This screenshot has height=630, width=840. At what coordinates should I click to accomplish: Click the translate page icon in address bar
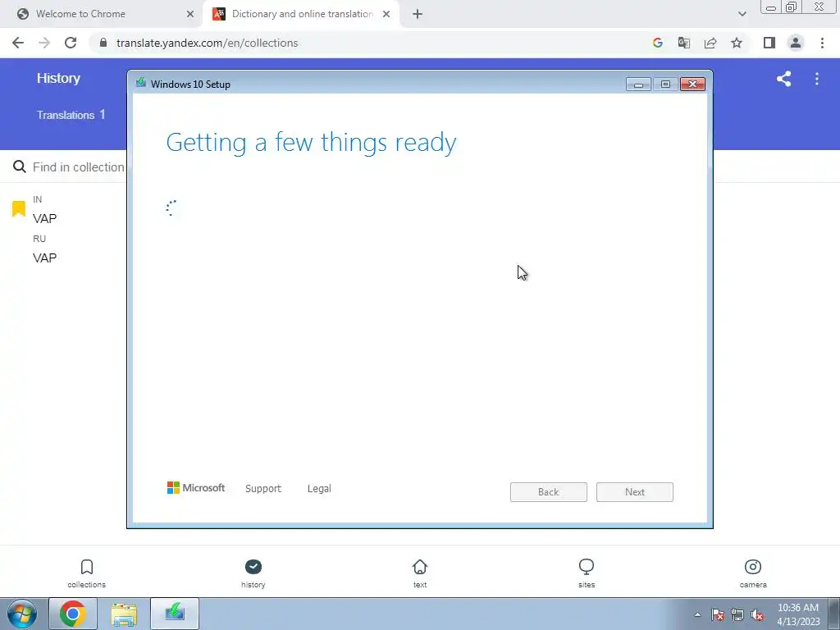683,43
